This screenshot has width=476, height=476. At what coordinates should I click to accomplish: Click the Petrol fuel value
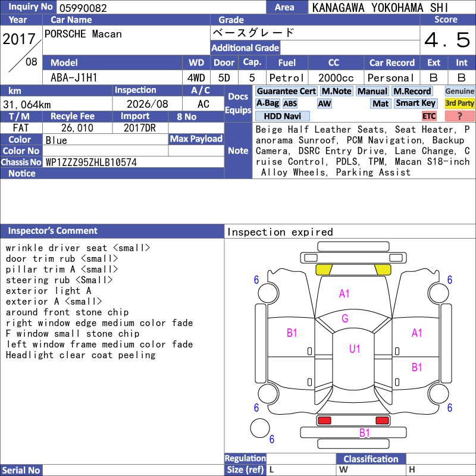[287, 78]
